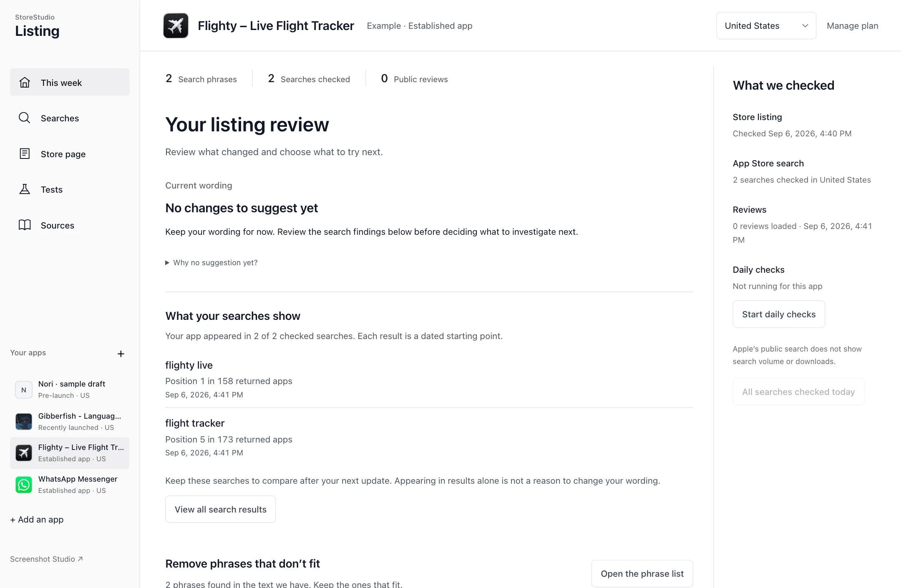Click the Store page document icon
Screen dimensions: 901x588
point(25,153)
